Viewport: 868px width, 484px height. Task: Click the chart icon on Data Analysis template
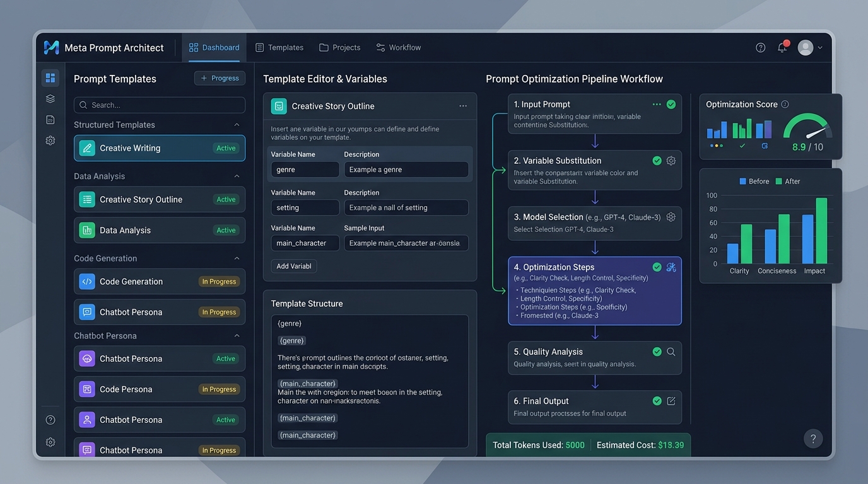87,230
